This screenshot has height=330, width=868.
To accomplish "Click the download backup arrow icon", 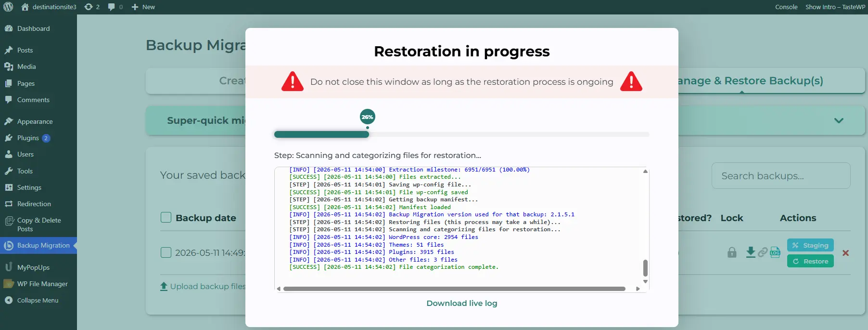I will pos(751,252).
